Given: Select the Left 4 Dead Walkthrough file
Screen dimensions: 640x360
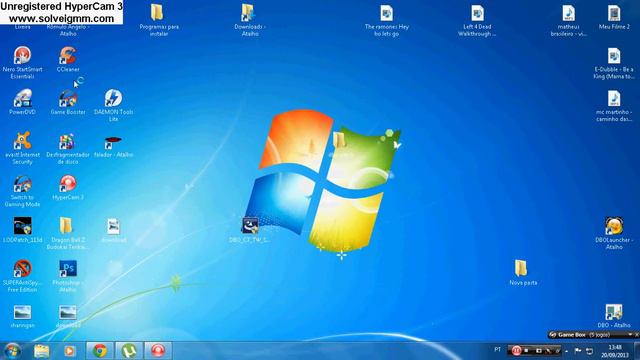Looking at the screenshot, I should [x=477, y=20].
